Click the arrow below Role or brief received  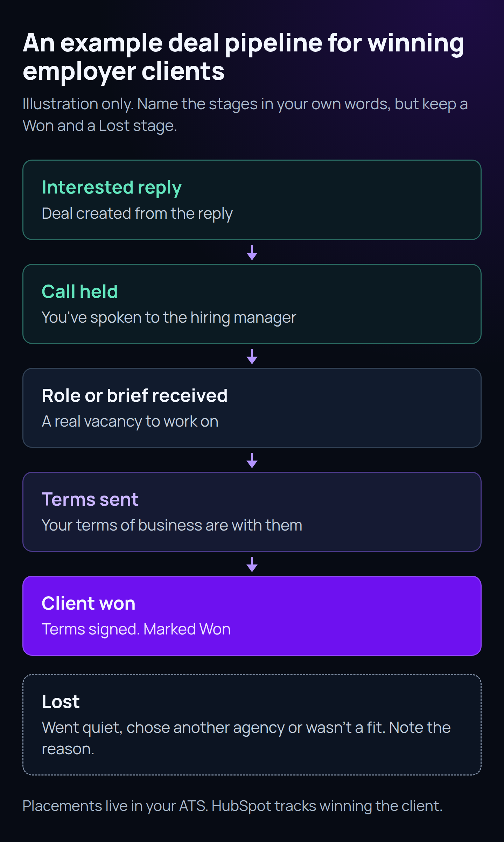point(252,460)
